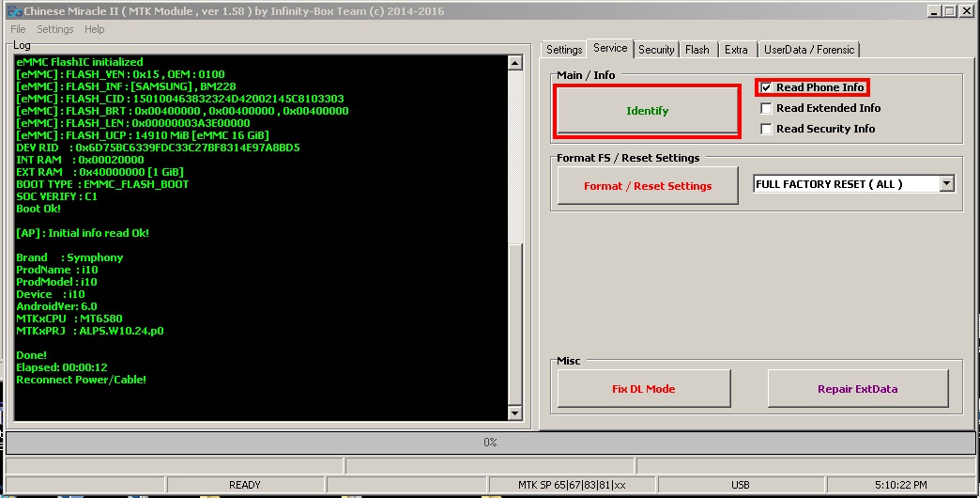This screenshot has height=498, width=980.
Task: Click the Fix DL Mode button
Action: point(644,388)
